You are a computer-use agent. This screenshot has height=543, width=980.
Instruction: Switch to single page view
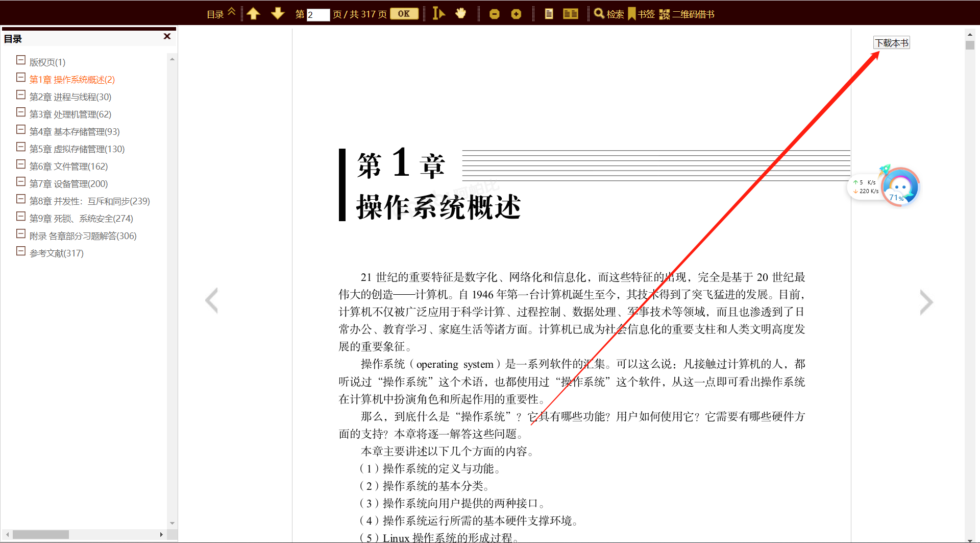549,14
